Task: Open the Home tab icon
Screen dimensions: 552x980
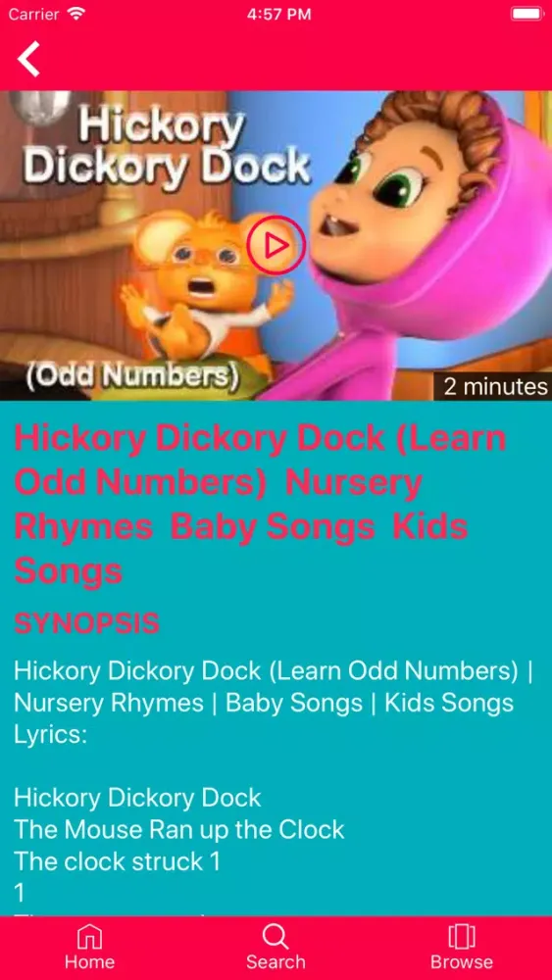Action: [89, 936]
